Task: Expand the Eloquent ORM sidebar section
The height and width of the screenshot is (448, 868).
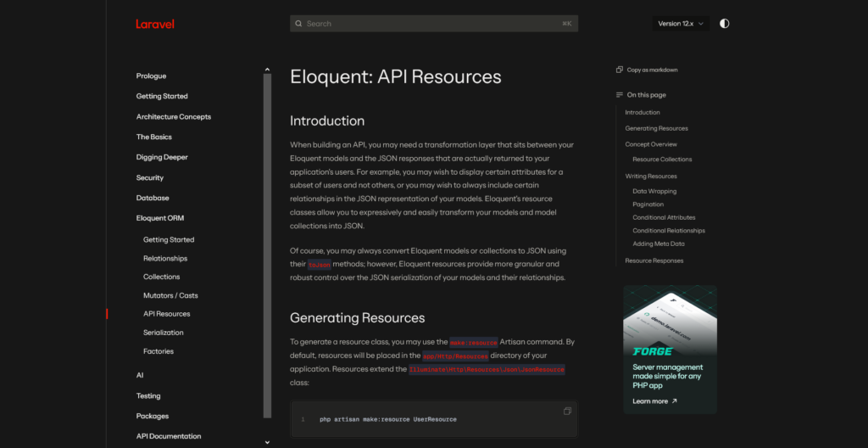Action: (x=160, y=218)
